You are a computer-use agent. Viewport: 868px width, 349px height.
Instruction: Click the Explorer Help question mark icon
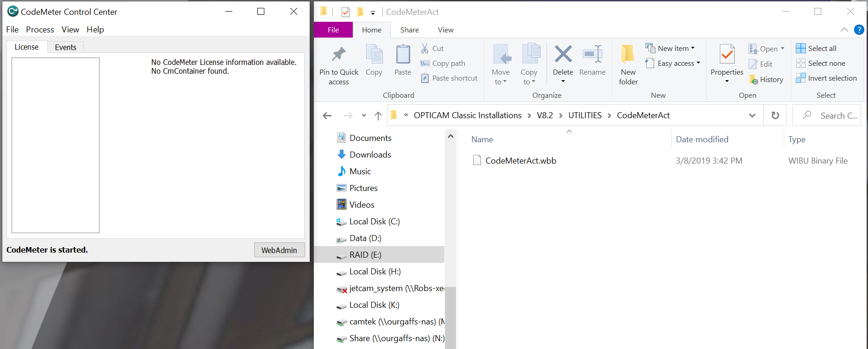point(859,30)
